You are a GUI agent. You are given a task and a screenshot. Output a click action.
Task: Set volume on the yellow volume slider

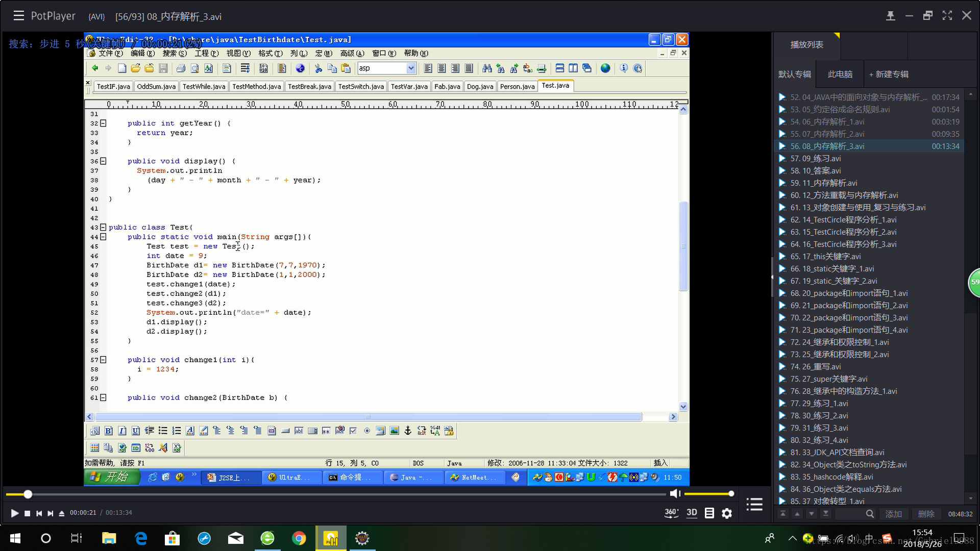pos(708,494)
